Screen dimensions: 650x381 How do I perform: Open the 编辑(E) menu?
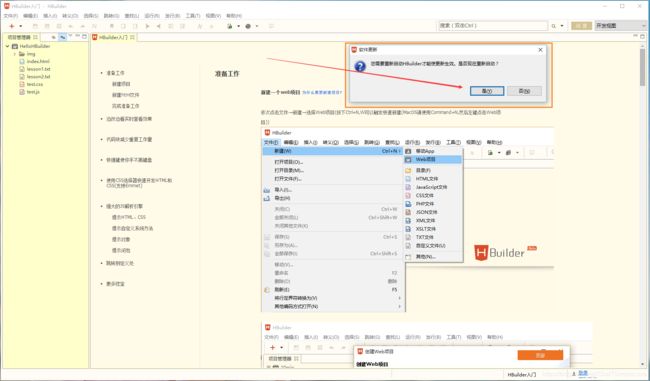31,16
